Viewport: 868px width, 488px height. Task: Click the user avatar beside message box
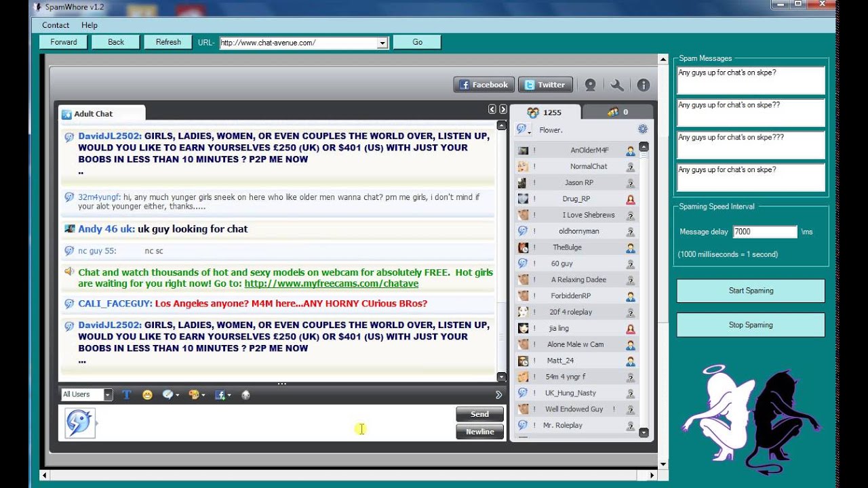pyautogui.click(x=80, y=423)
